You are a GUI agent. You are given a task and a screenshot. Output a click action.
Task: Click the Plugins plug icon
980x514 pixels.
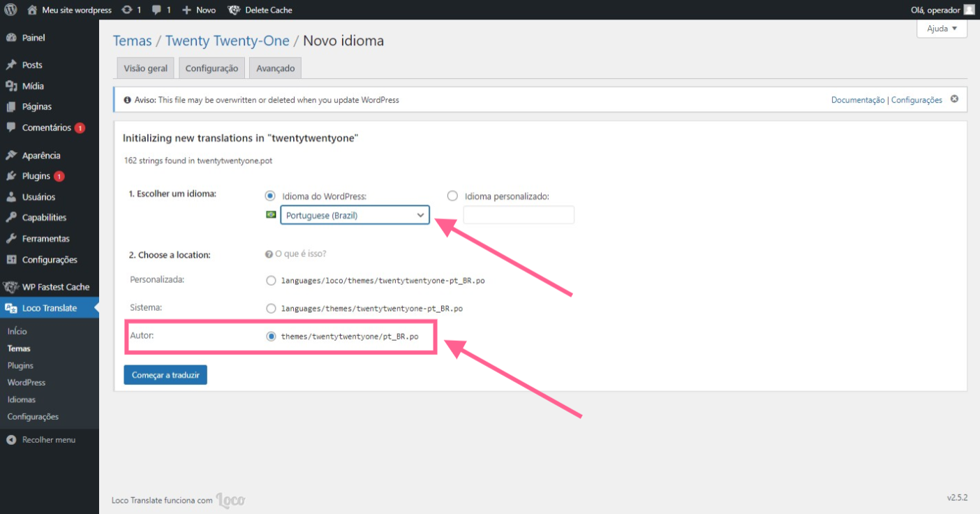pyautogui.click(x=11, y=176)
